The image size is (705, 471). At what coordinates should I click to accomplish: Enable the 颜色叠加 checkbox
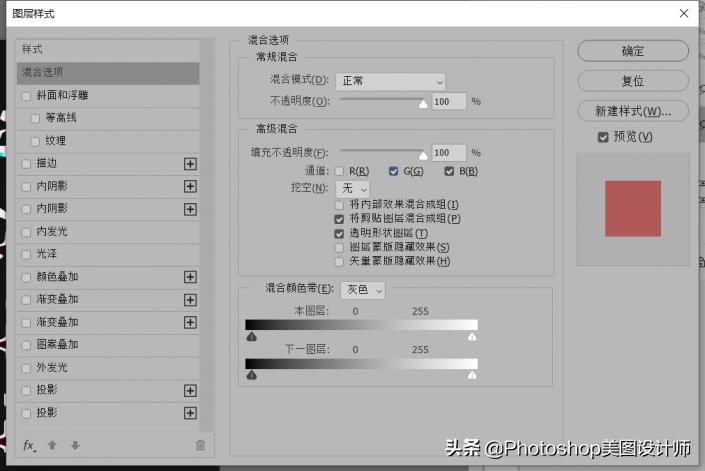click(26, 278)
